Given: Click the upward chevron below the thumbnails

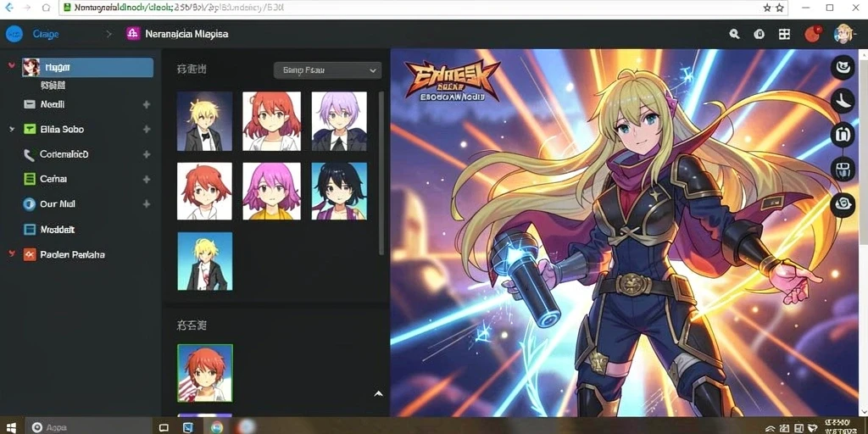Looking at the screenshot, I should [x=379, y=393].
